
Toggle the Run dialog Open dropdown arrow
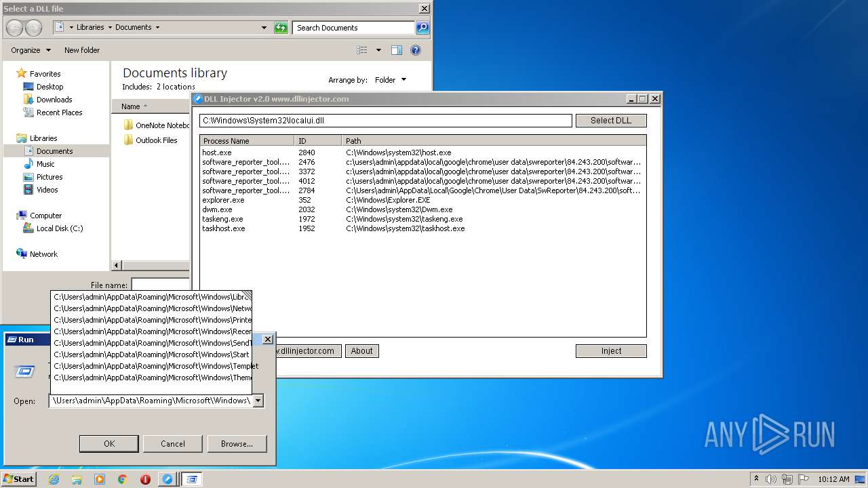tap(258, 401)
